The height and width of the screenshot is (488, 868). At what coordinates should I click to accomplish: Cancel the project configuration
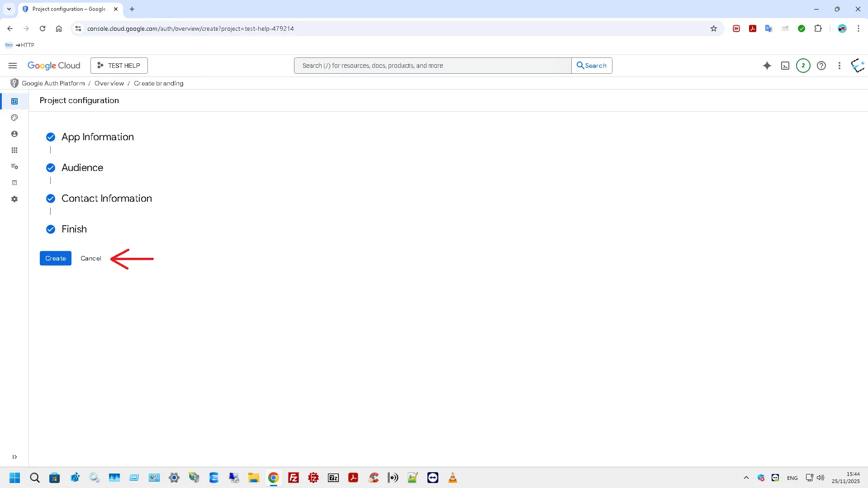[x=90, y=258]
